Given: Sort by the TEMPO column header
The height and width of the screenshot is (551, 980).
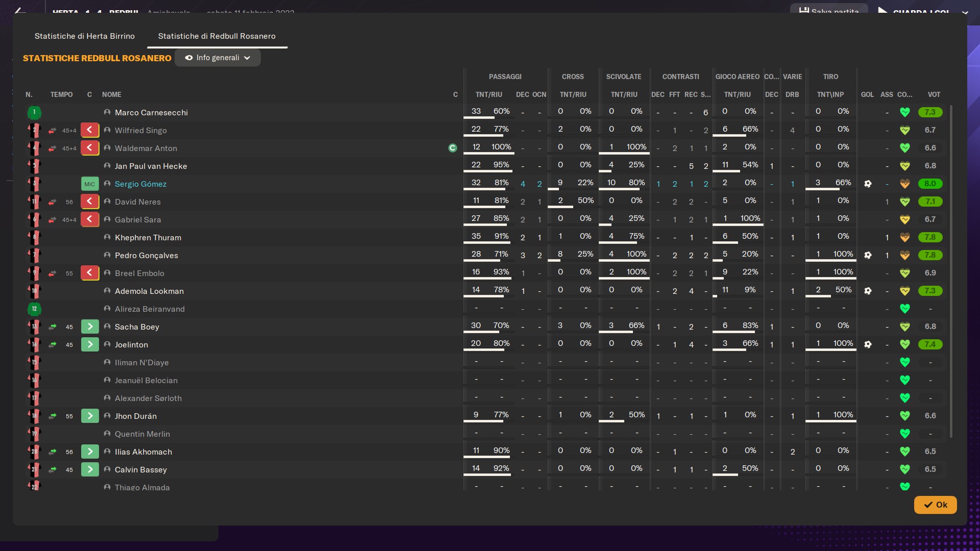Looking at the screenshot, I should pos(61,94).
